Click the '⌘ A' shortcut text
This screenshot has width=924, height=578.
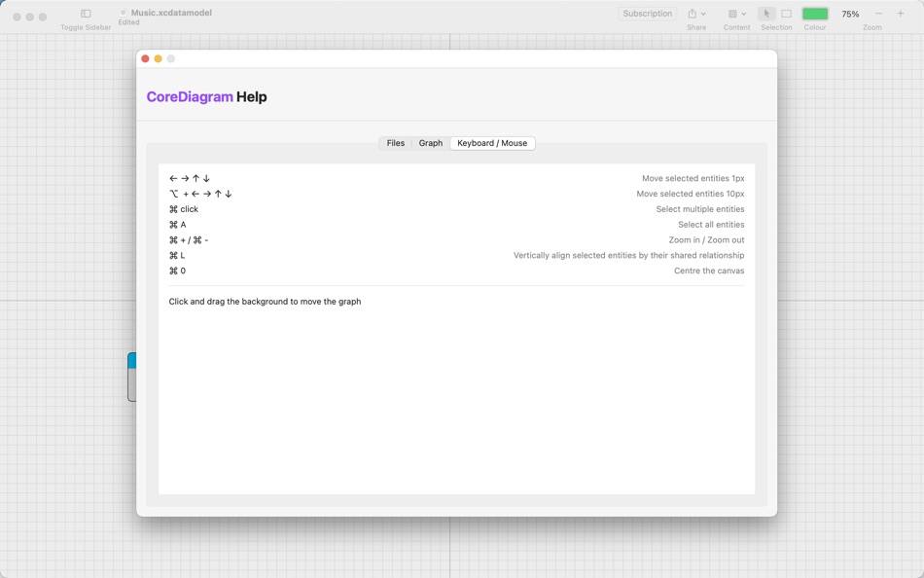tap(177, 225)
